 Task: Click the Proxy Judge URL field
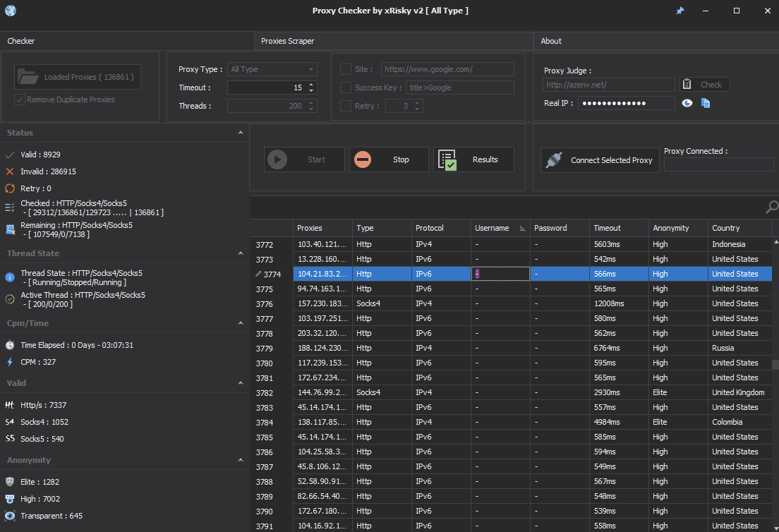click(x=608, y=85)
